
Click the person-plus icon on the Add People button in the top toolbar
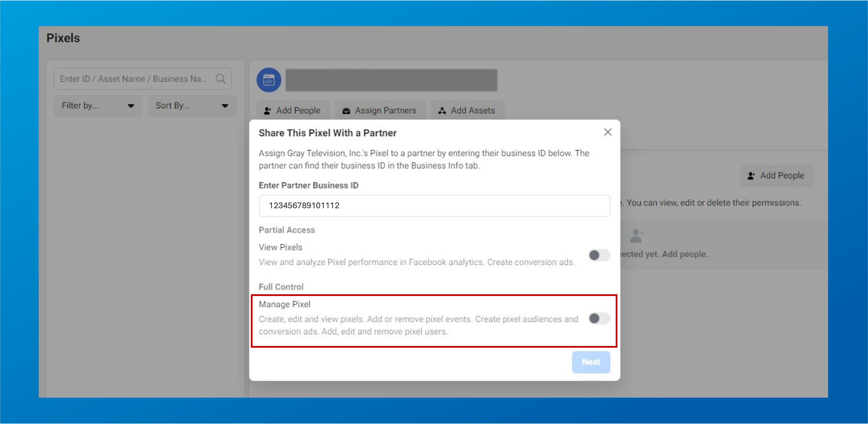click(268, 111)
